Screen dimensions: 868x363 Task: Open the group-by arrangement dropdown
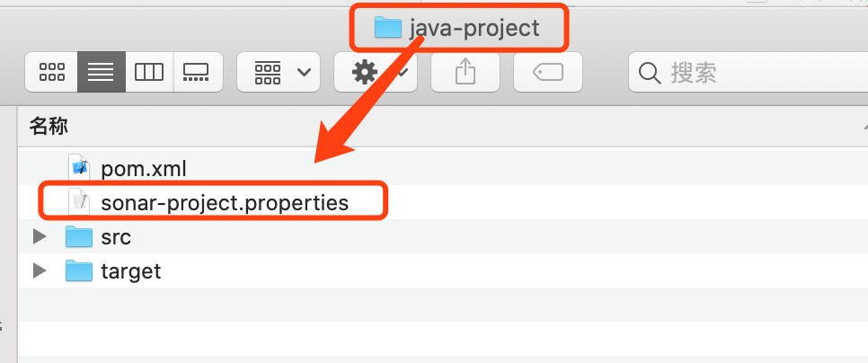click(x=278, y=72)
